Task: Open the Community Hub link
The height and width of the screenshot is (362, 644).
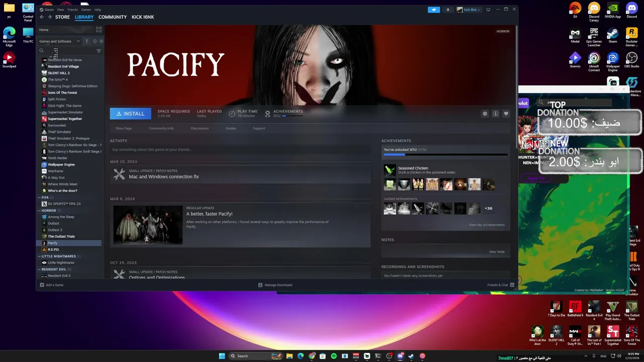Action: [161, 128]
